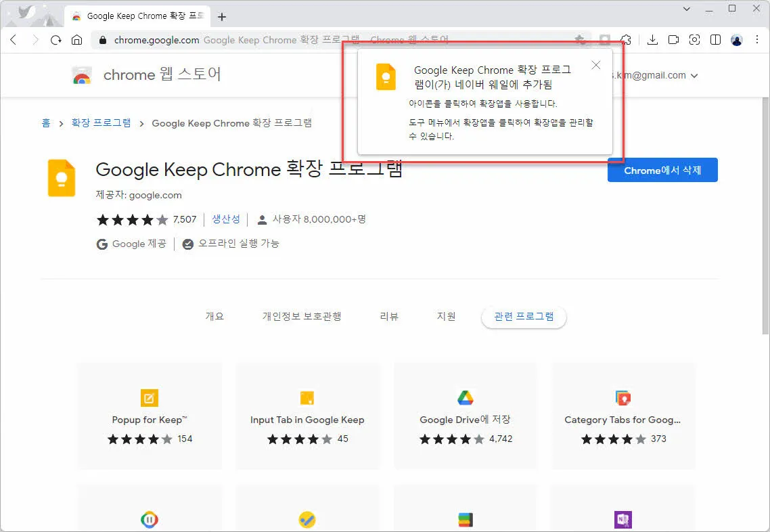This screenshot has width=770, height=532.
Task: Select the Google Keep browser tab
Action: coord(137,16)
